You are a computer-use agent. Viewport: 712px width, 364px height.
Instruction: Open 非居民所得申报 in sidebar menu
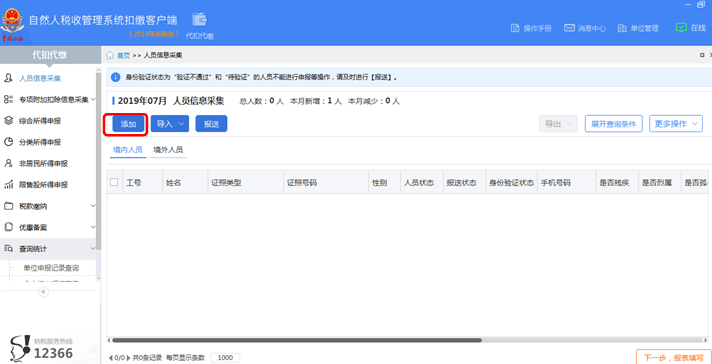point(44,163)
